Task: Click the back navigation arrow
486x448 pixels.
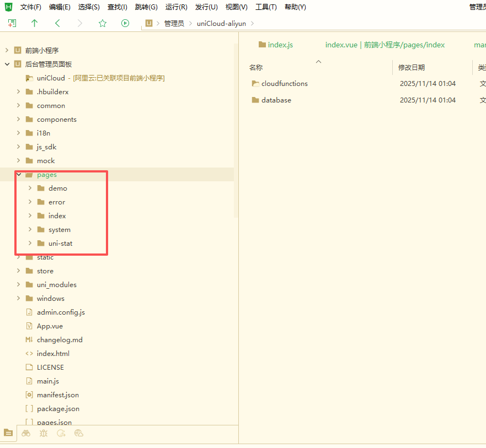Action: point(57,23)
